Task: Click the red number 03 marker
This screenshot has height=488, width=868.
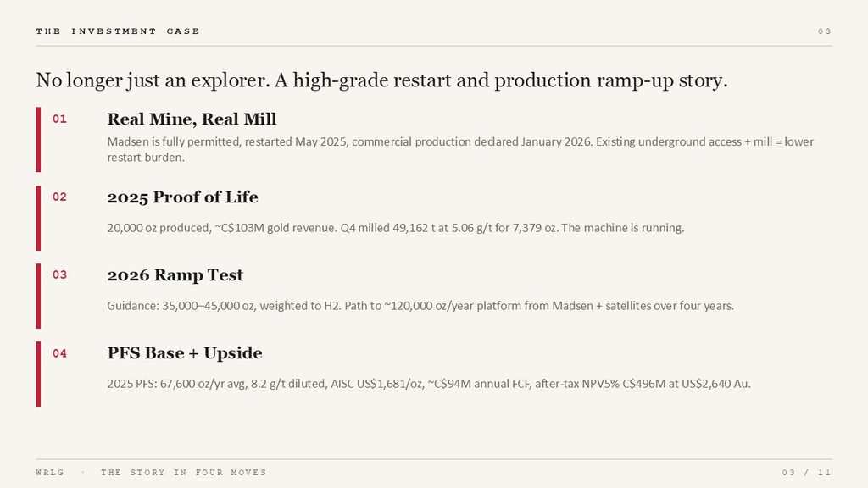Action: (x=60, y=275)
